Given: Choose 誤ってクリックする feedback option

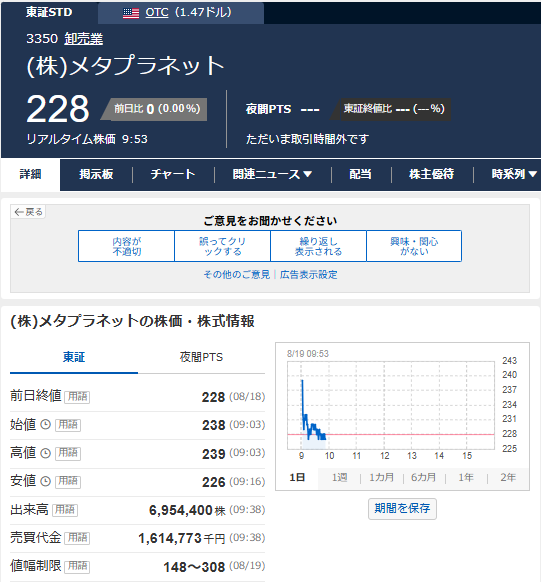Looking at the screenshot, I should click(223, 246).
